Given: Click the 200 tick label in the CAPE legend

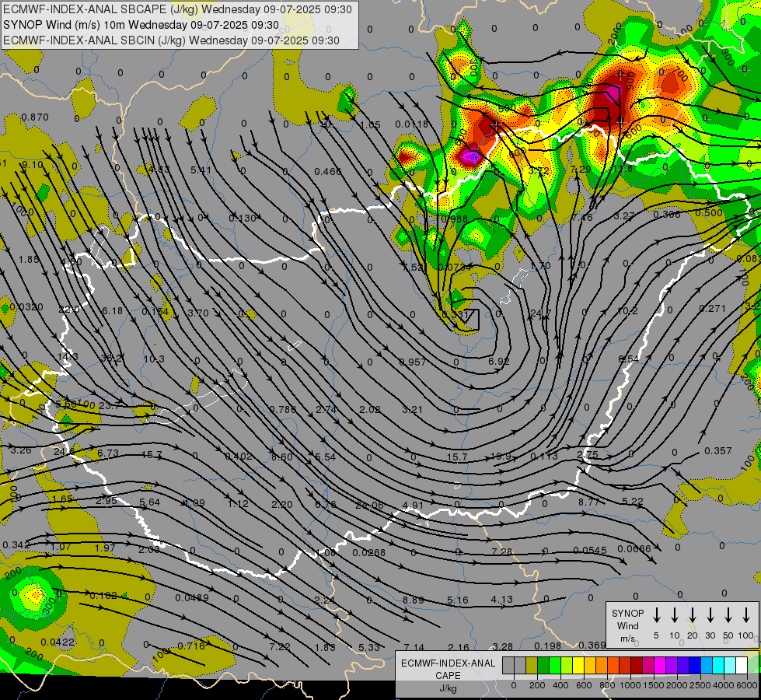Looking at the screenshot, I should pyautogui.click(x=537, y=685).
